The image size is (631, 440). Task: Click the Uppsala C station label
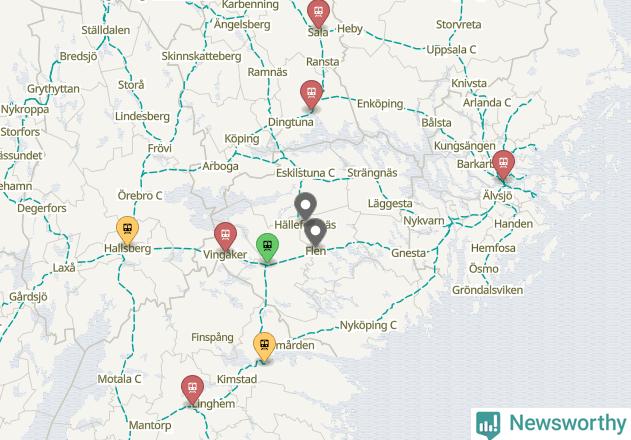pyautogui.click(x=451, y=50)
